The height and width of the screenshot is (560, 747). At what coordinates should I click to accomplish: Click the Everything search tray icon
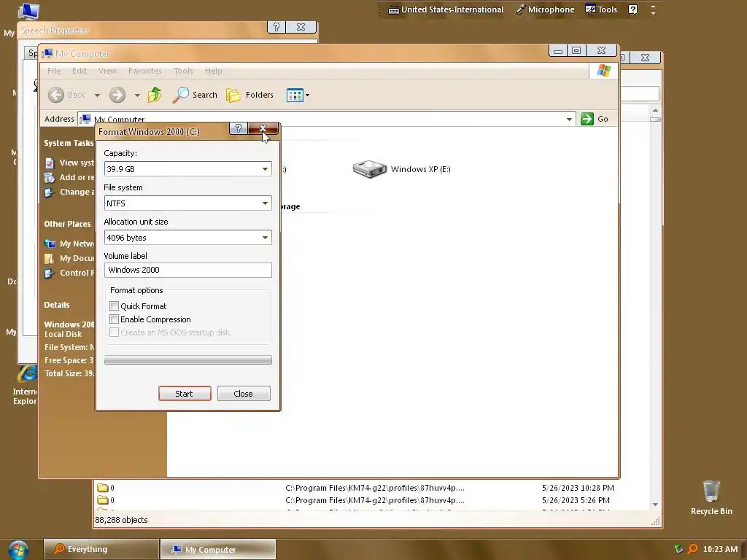pos(693,549)
